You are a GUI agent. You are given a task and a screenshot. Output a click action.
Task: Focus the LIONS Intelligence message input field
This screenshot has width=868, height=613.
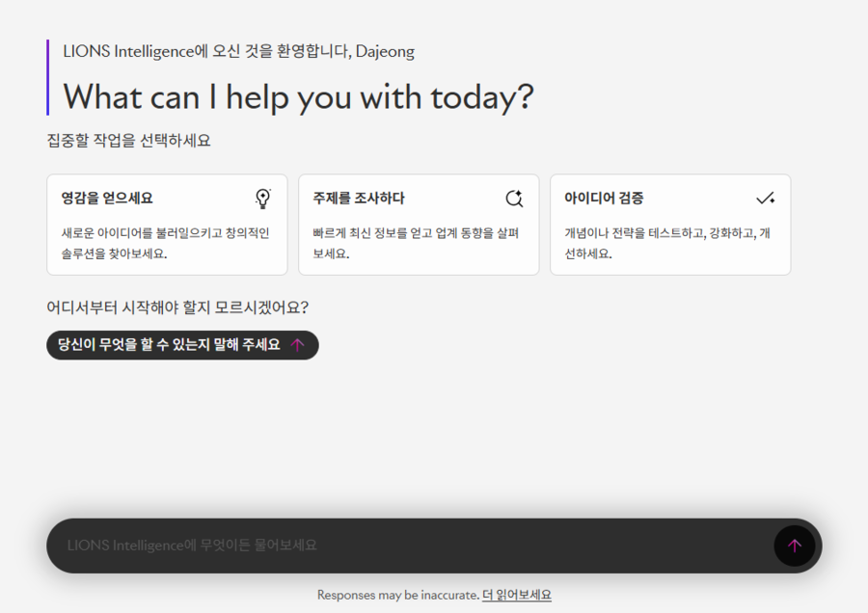(405, 546)
